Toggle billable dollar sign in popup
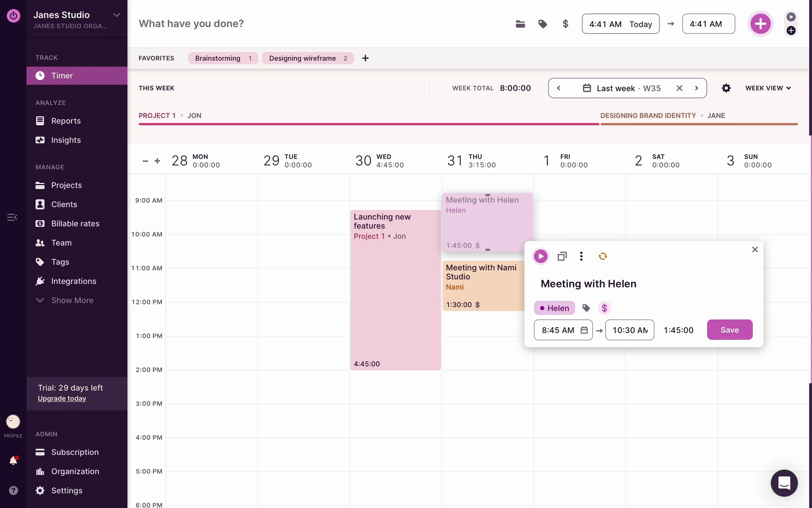 coord(604,308)
